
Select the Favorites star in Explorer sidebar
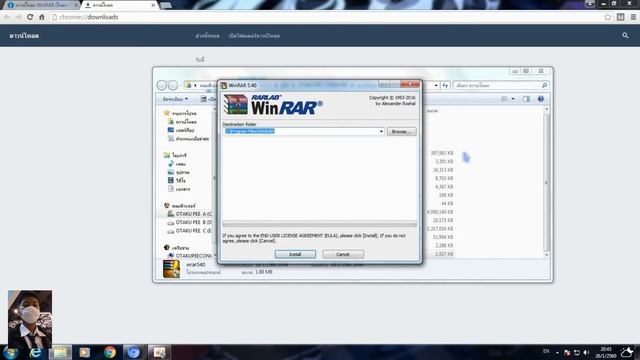(x=167, y=113)
